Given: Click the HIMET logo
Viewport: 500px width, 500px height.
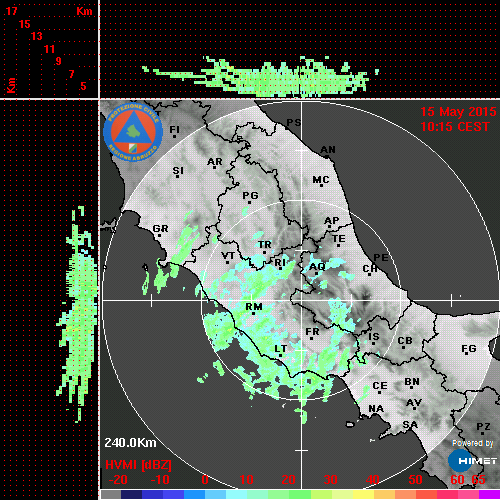Looking at the screenshot, I should click(472, 461).
